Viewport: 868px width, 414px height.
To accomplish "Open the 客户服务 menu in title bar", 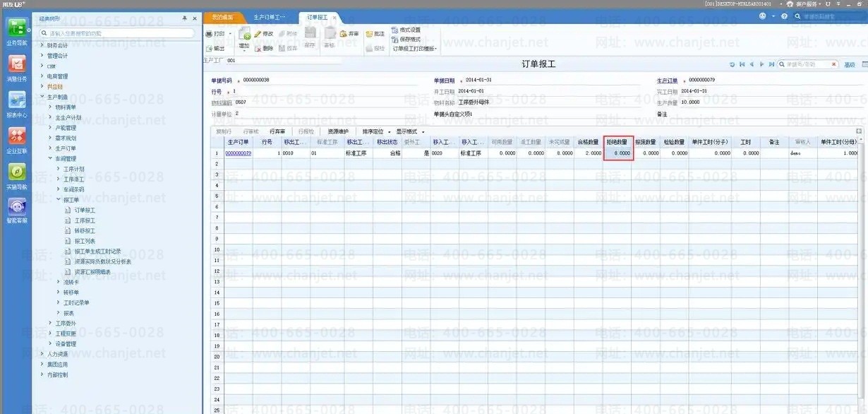I will pyautogui.click(x=809, y=4).
